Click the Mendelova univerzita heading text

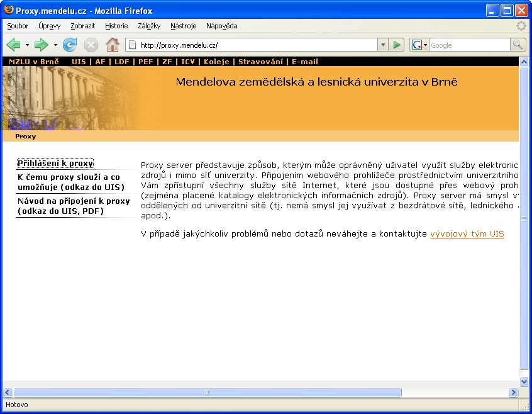tap(316, 82)
